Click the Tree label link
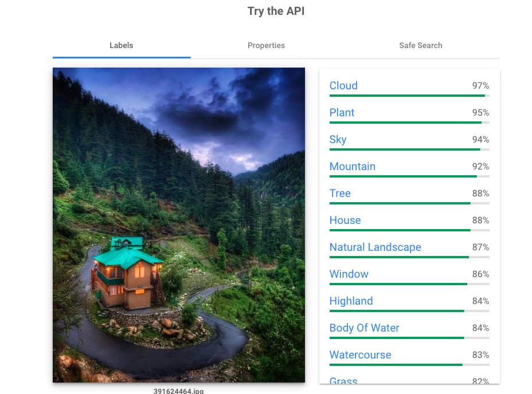Screen dimensions: 532x394 pos(340,193)
